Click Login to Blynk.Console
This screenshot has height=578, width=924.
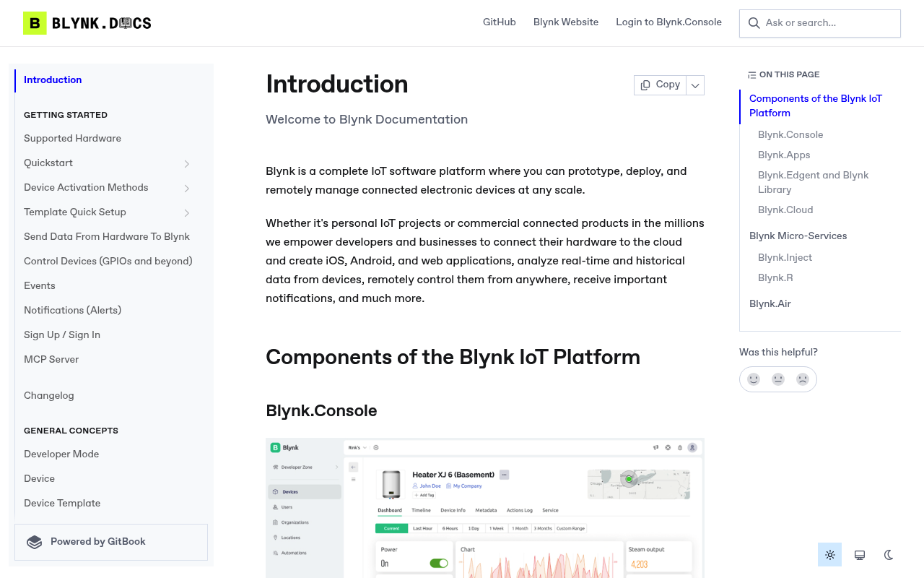668,22
